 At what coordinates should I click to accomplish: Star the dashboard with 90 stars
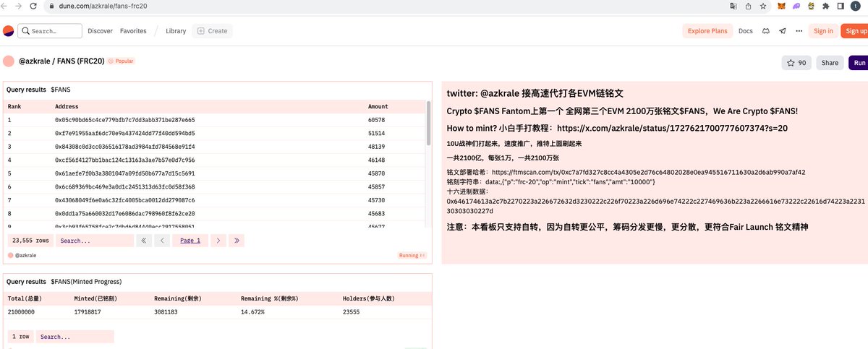click(796, 63)
